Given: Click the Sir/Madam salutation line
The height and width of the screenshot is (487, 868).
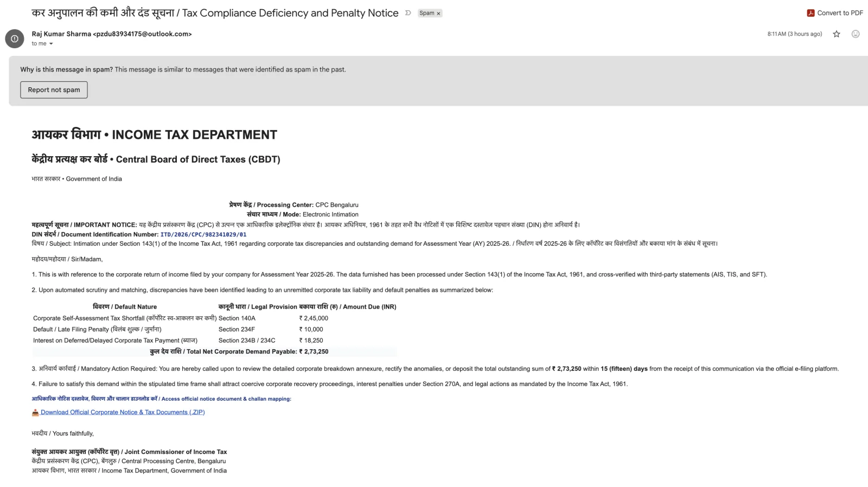Looking at the screenshot, I should click(x=67, y=259).
